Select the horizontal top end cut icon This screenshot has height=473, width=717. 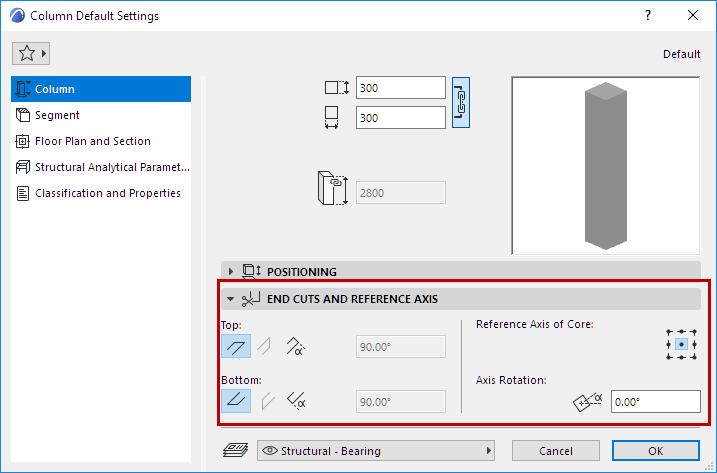click(x=236, y=346)
